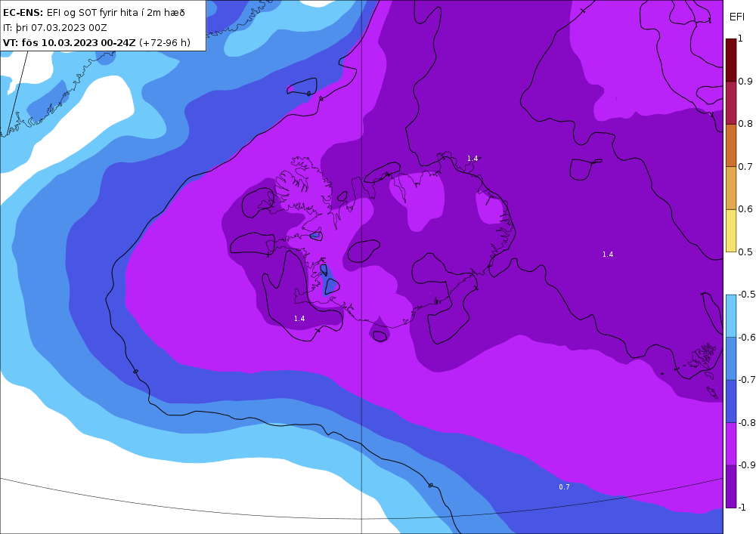Click the legend tick label '-0.6'

(x=747, y=337)
